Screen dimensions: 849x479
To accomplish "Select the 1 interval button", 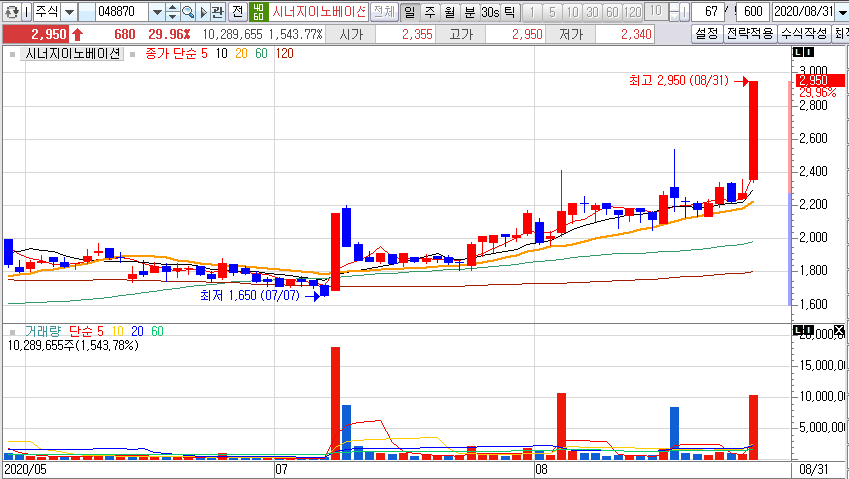I will coord(532,11).
